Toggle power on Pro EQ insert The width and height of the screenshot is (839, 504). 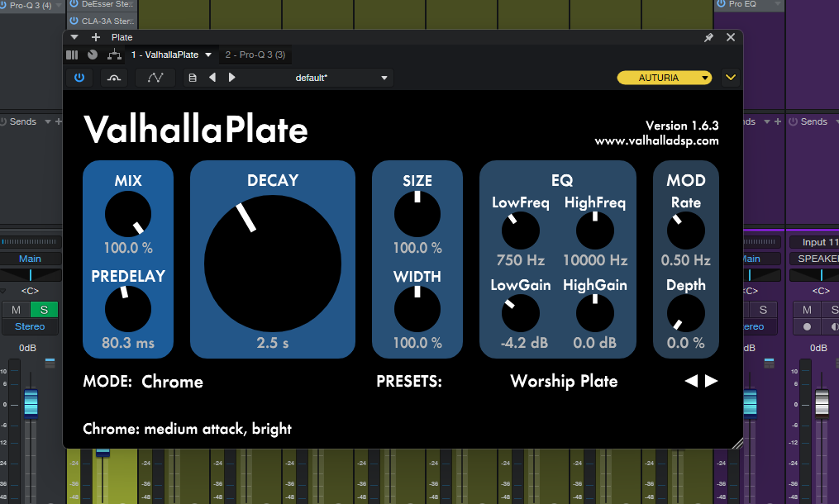(x=722, y=4)
